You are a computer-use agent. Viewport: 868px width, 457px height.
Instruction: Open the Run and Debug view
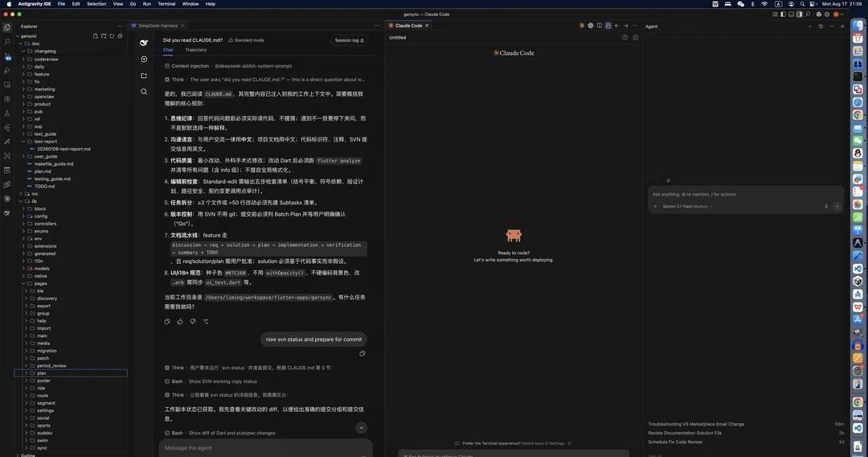point(6,70)
